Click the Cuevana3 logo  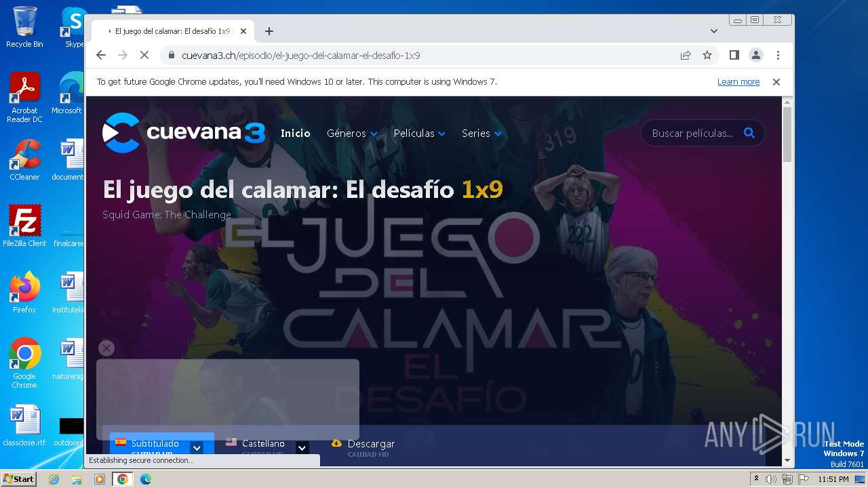[184, 133]
